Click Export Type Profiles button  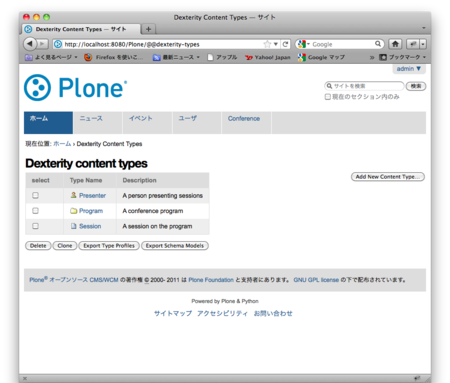click(109, 246)
